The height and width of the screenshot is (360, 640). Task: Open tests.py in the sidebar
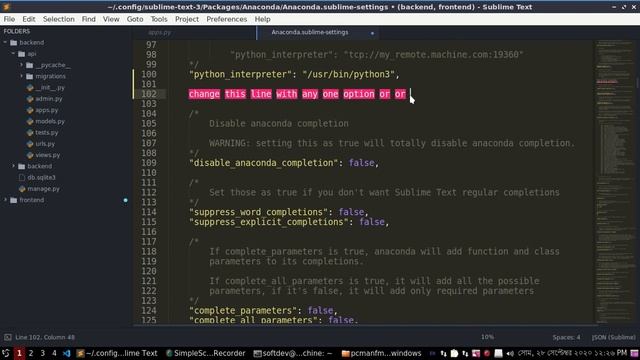pos(47,133)
